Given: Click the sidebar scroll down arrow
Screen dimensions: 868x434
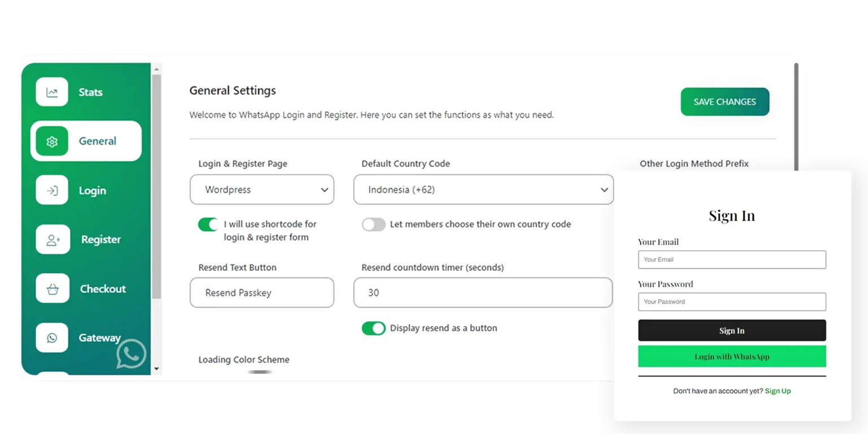Looking at the screenshot, I should [x=157, y=369].
